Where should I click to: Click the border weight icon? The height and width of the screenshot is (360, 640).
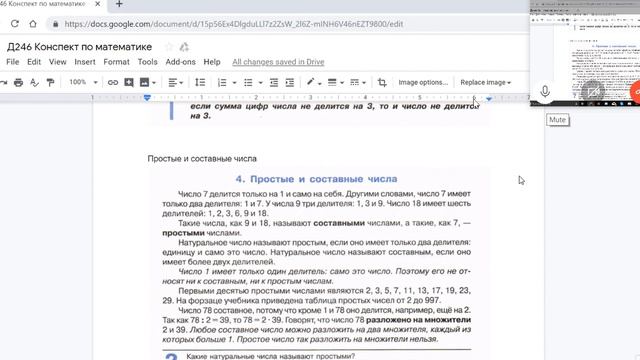332,82
